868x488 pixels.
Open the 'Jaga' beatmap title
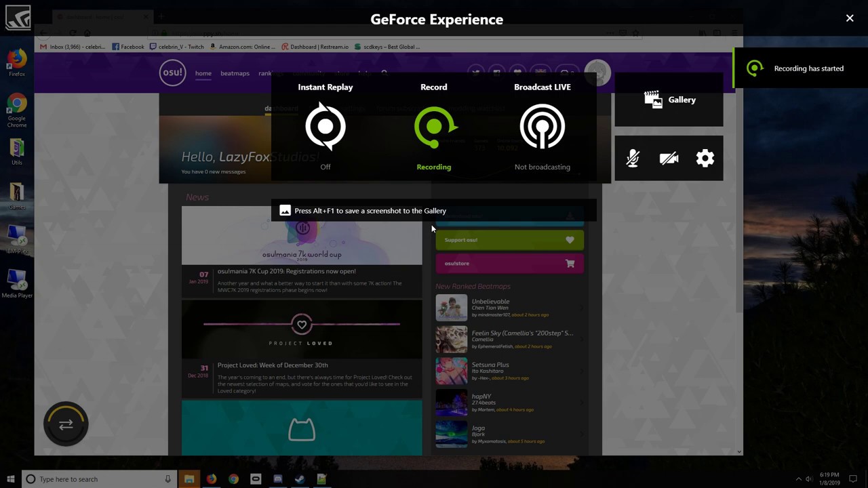click(478, 428)
